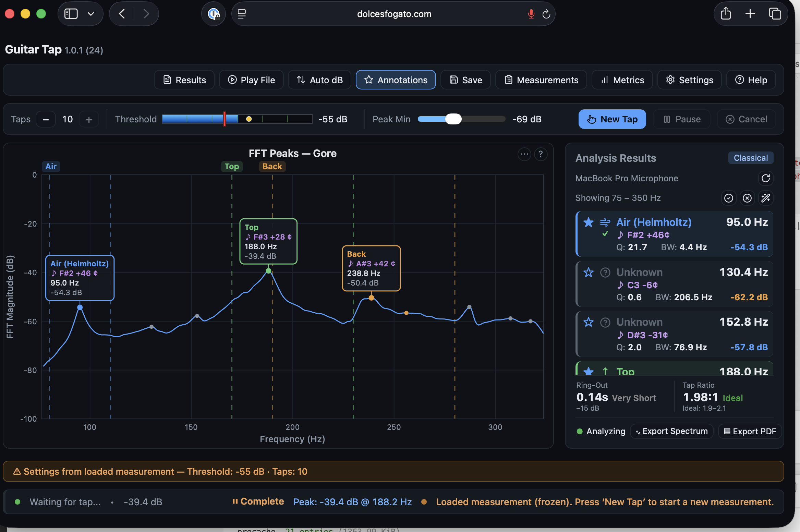Toggle star on Top 188.0 Hz peak
Screen dimensions: 800x532
[589, 371]
